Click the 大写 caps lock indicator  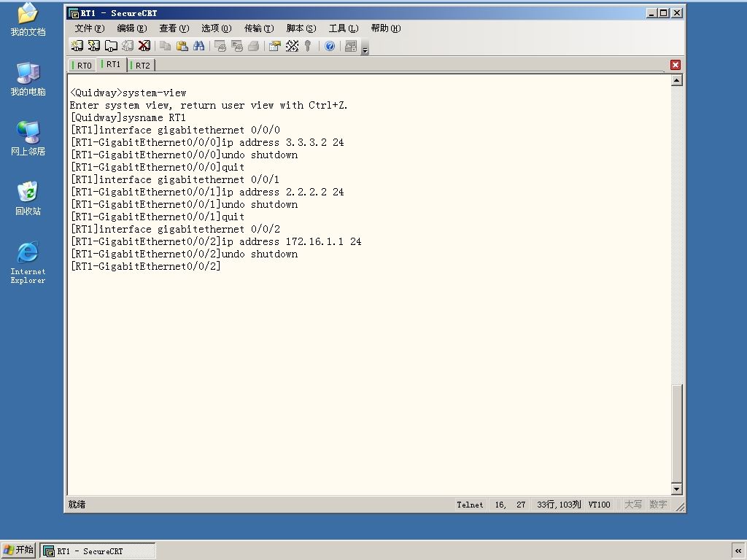click(633, 505)
